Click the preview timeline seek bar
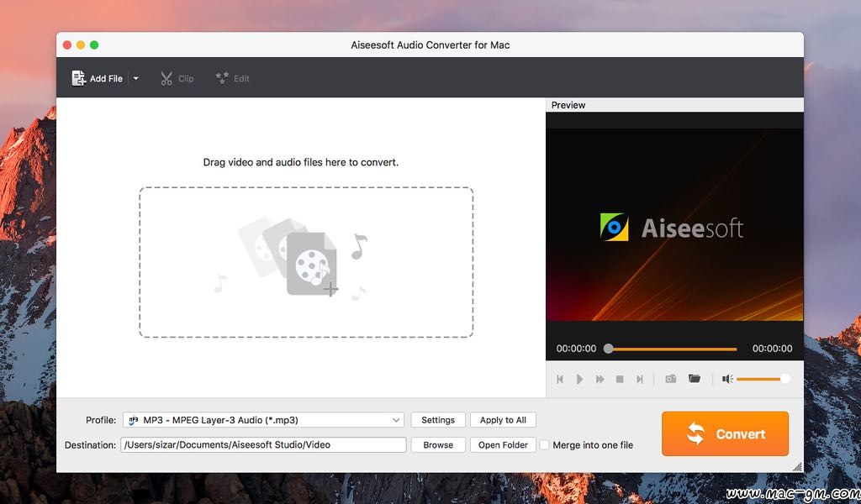861x504 pixels. click(673, 349)
